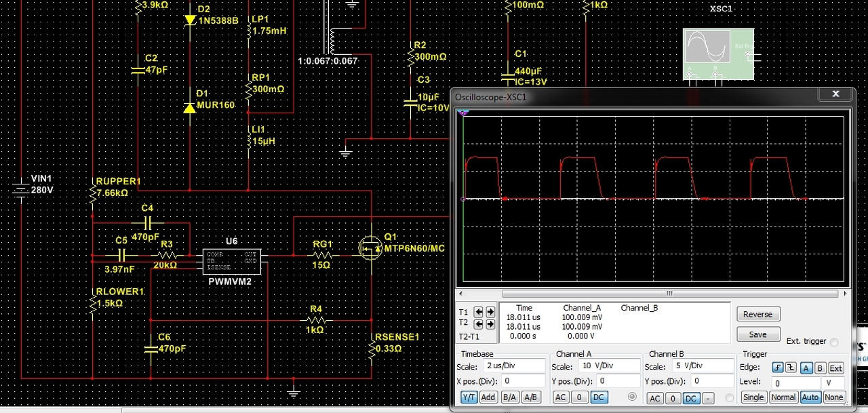The image size is (868, 413).
Task: Shift cursor T2 right with arrow
Action: (x=489, y=324)
